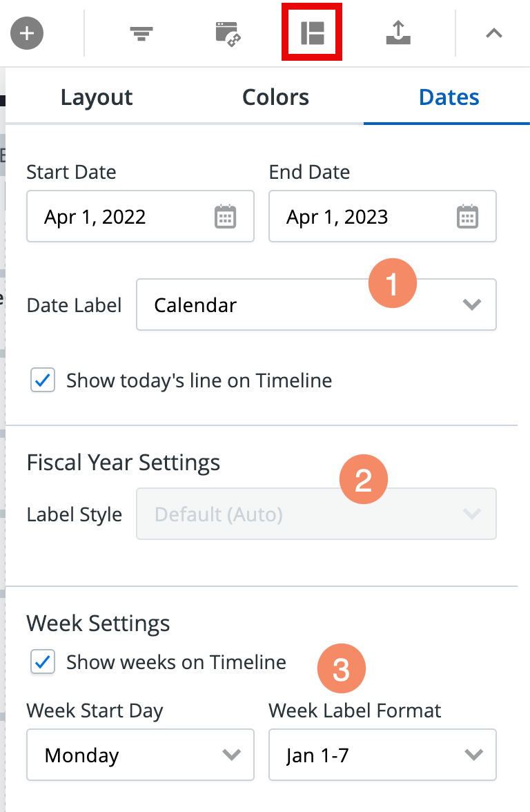Select the highlighted timeline style icon
The height and width of the screenshot is (812, 530).
pyautogui.click(x=311, y=32)
